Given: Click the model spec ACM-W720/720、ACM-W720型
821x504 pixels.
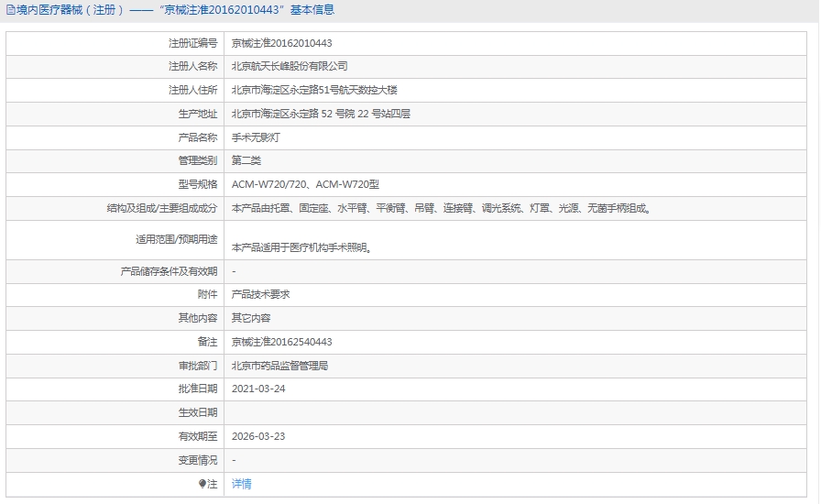Looking at the screenshot, I should click(305, 184).
